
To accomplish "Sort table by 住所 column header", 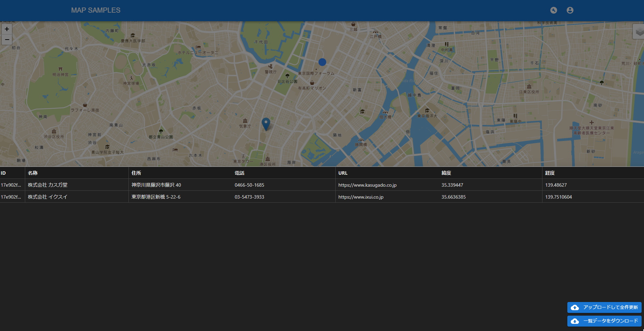I will (136, 173).
